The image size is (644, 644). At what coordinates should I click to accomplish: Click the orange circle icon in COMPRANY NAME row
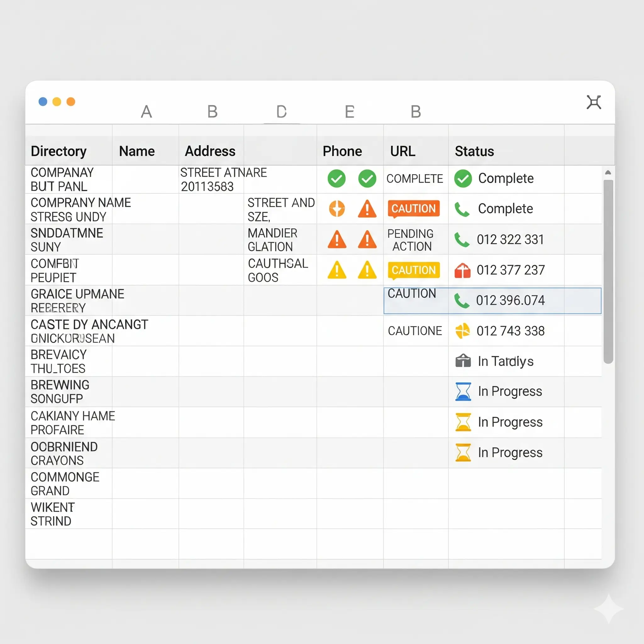(337, 209)
